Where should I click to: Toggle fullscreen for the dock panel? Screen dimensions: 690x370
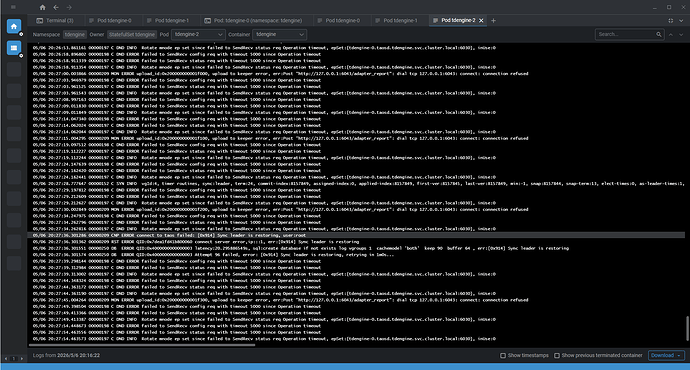pyautogui.click(x=671, y=20)
